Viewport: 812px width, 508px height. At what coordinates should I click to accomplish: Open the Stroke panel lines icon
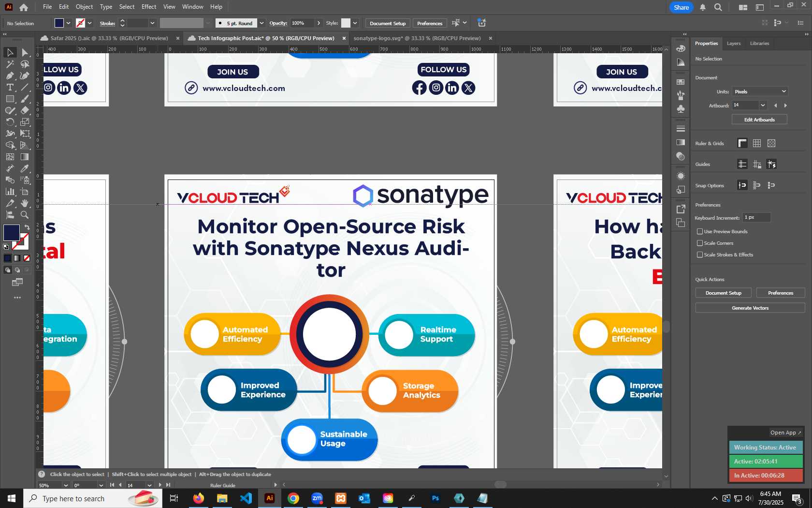681,129
